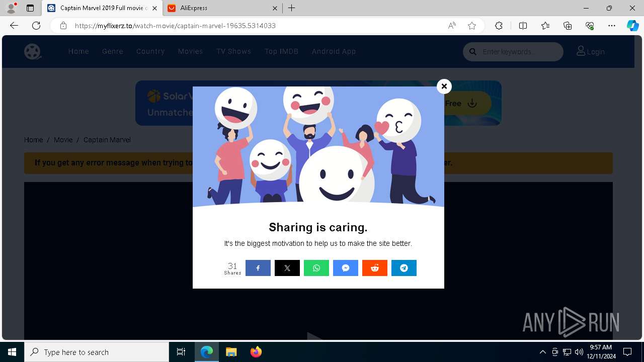644x362 pixels.
Task: Go to Movies section
Action: click(x=190, y=51)
